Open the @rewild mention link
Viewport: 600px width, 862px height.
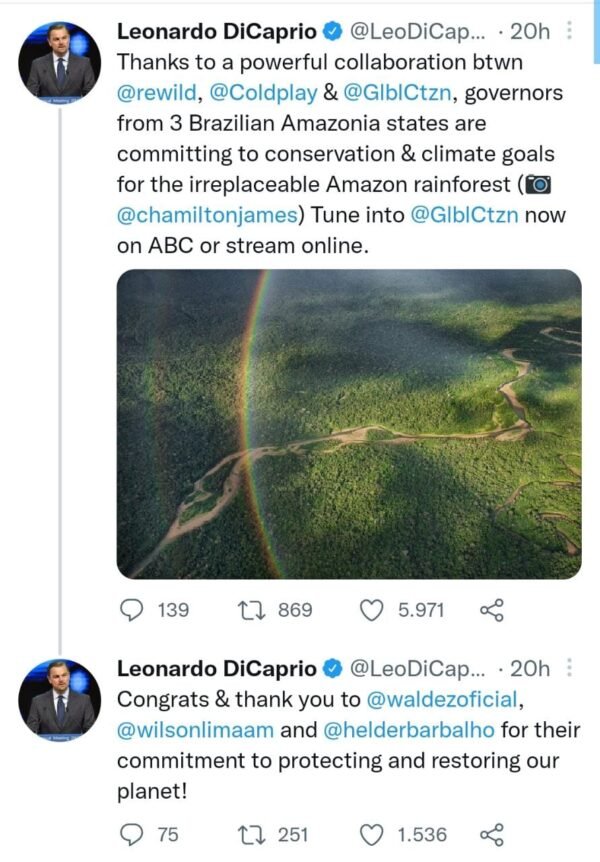[158, 91]
